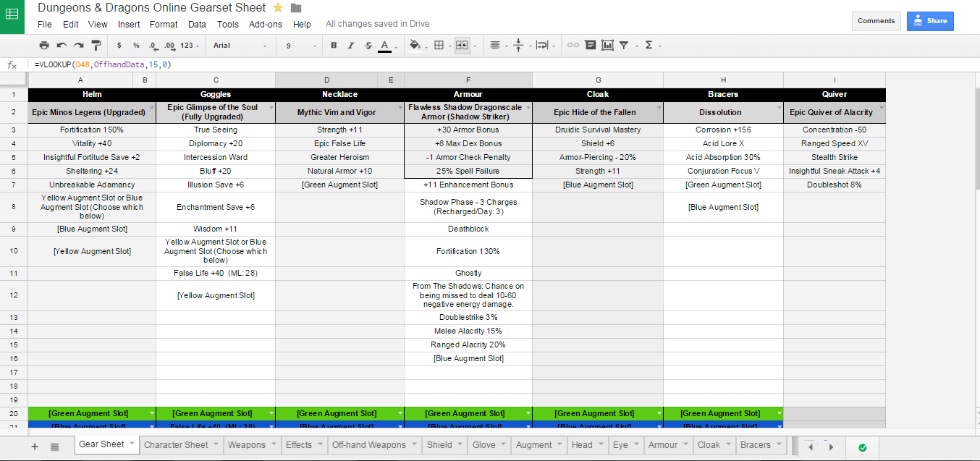Screen dimensions: 980x461
Task: Click the Insert comment icon
Action: coord(591,45)
